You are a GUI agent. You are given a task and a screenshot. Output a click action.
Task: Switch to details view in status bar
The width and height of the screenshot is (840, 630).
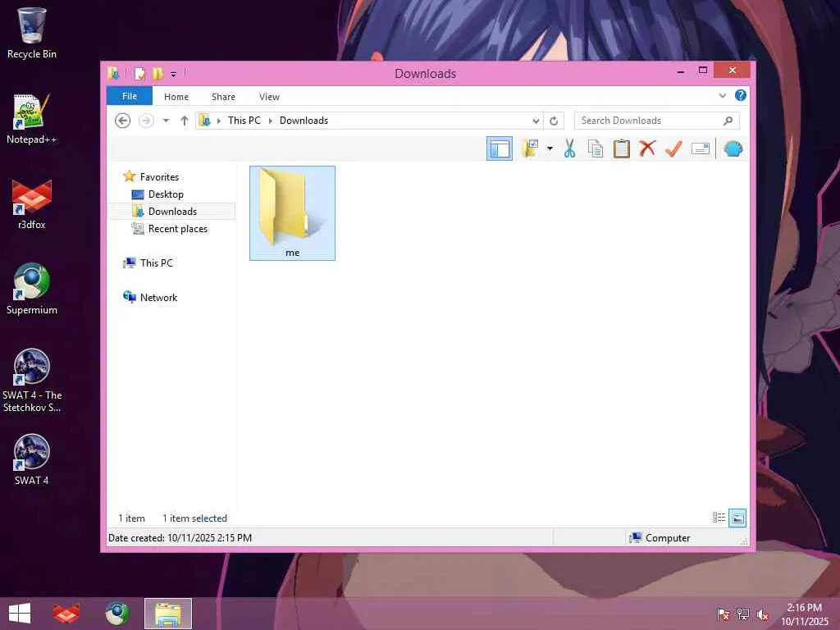719,518
